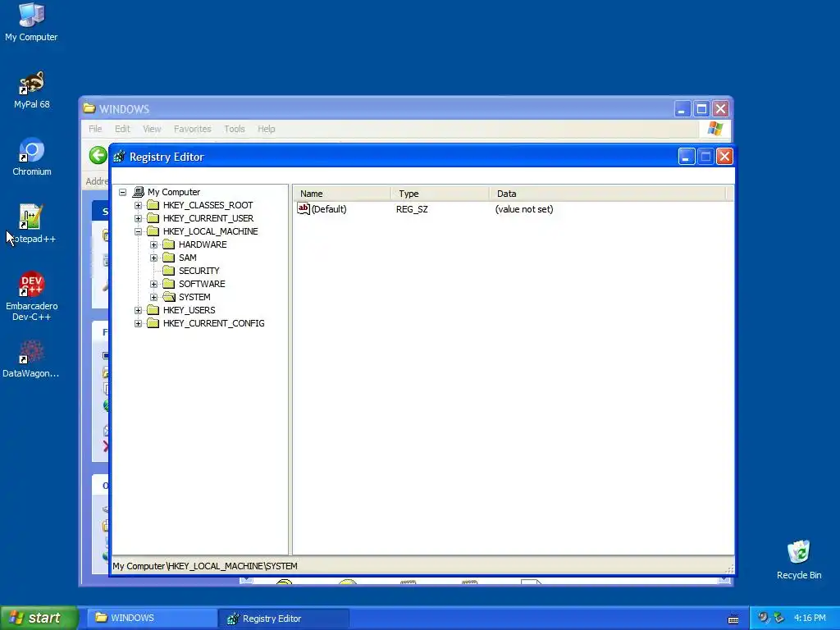Click the REG_SZ type cell
This screenshot has height=630, width=840.
(412, 209)
